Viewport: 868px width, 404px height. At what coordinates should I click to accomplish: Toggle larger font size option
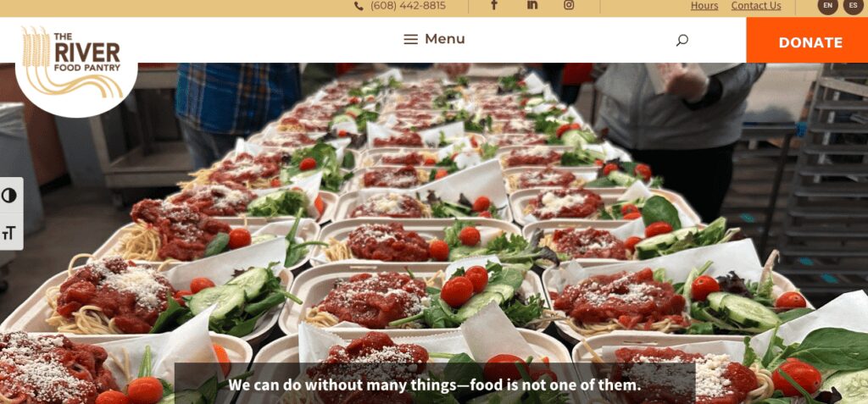click(9, 232)
